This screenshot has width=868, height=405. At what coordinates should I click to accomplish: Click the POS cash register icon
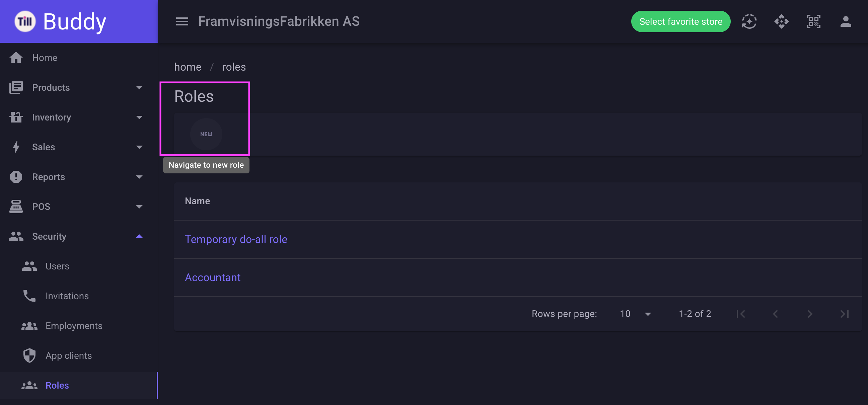click(x=16, y=207)
